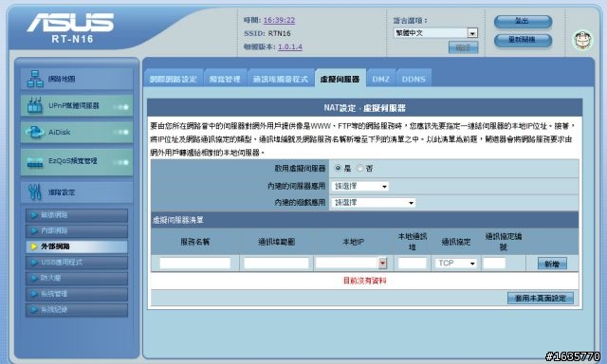
Task: Click arrow icon beside 無線網路 submenu
Action: pos(34,215)
